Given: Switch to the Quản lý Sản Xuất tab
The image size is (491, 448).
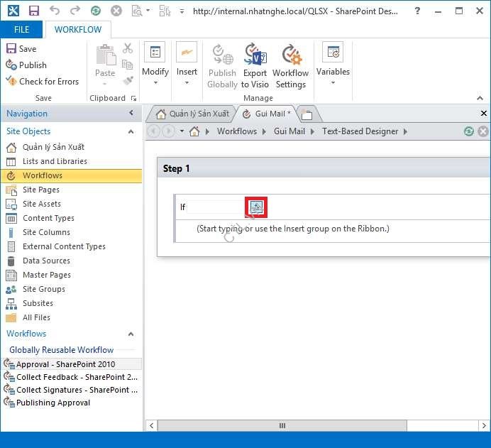Looking at the screenshot, I should 192,114.
